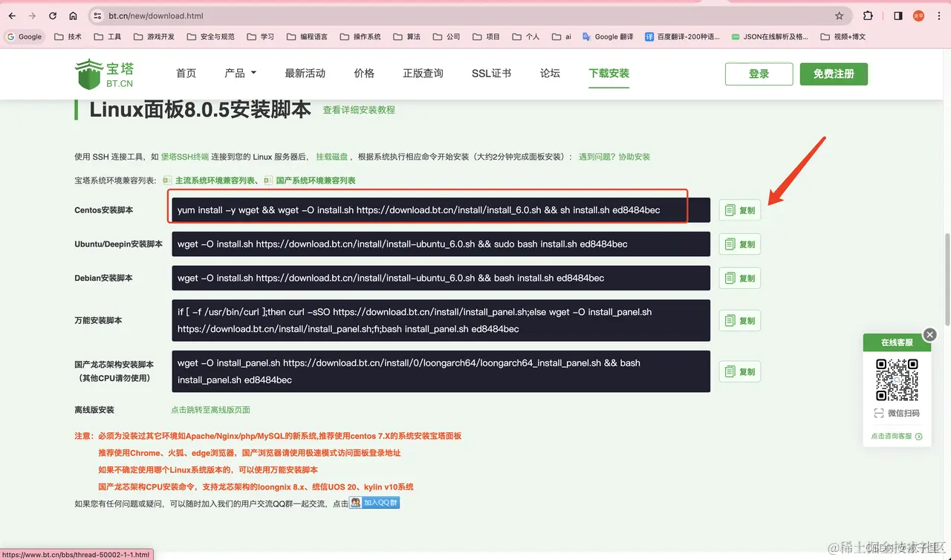Open the 编程语言 bookmark folder
This screenshot has width=951, height=560.
(x=307, y=36)
